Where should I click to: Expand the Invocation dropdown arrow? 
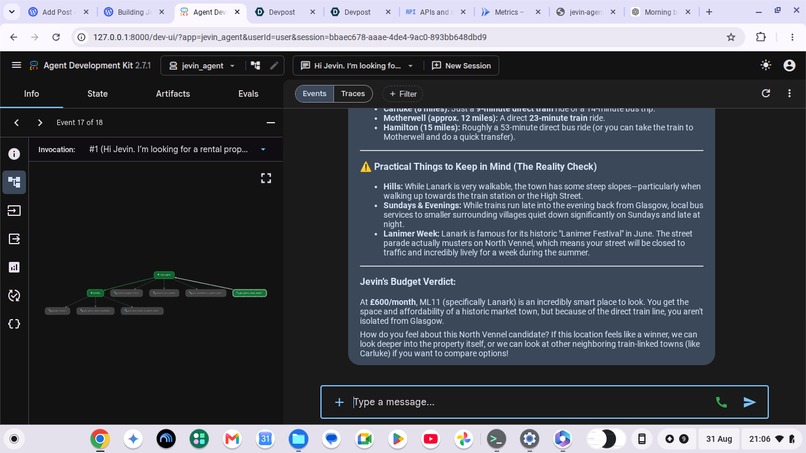(263, 149)
